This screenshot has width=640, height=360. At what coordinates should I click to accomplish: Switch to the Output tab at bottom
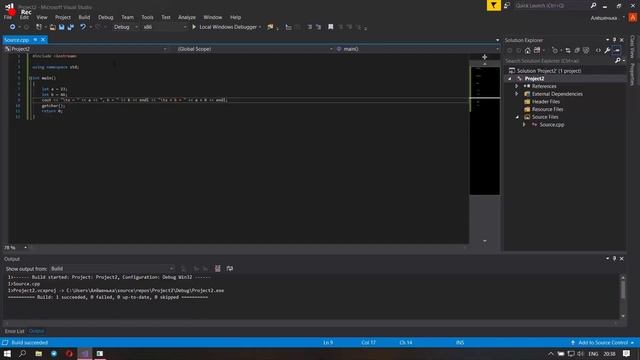[36, 331]
